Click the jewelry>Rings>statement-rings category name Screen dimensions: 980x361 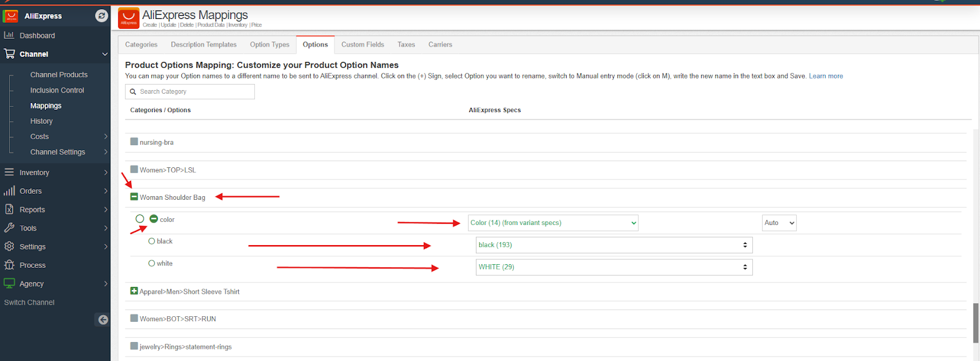pos(186,347)
